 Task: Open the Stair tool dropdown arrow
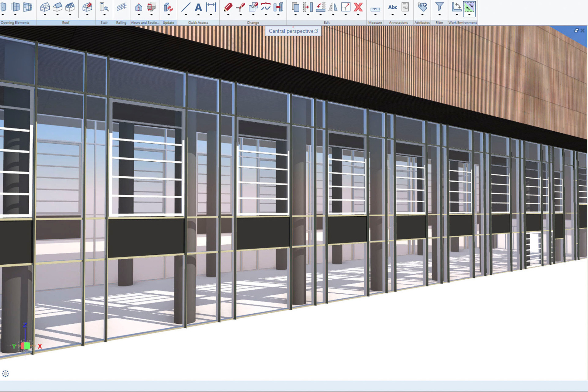(105, 15)
